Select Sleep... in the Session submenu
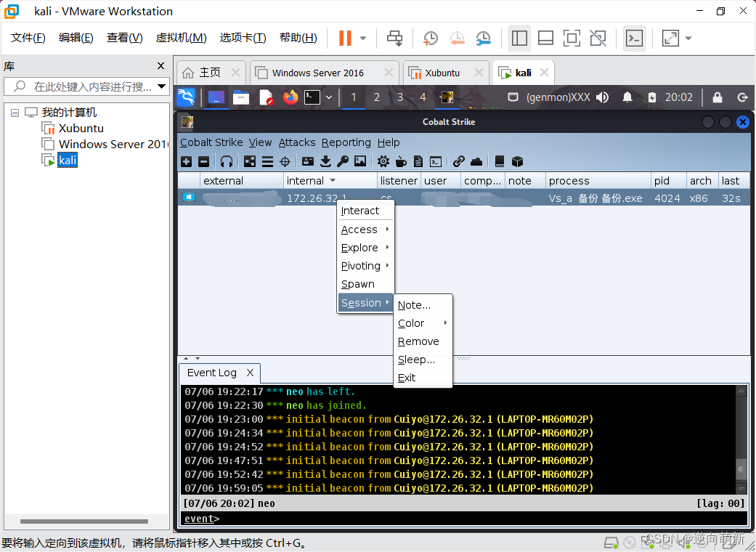The height and width of the screenshot is (552, 756). point(423,360)
